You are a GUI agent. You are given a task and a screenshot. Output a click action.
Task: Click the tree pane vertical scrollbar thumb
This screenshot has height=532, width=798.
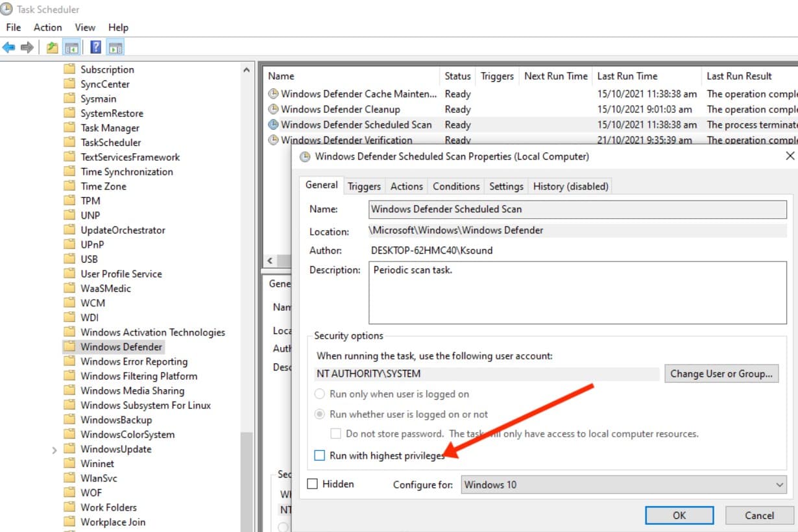[246, 481]
